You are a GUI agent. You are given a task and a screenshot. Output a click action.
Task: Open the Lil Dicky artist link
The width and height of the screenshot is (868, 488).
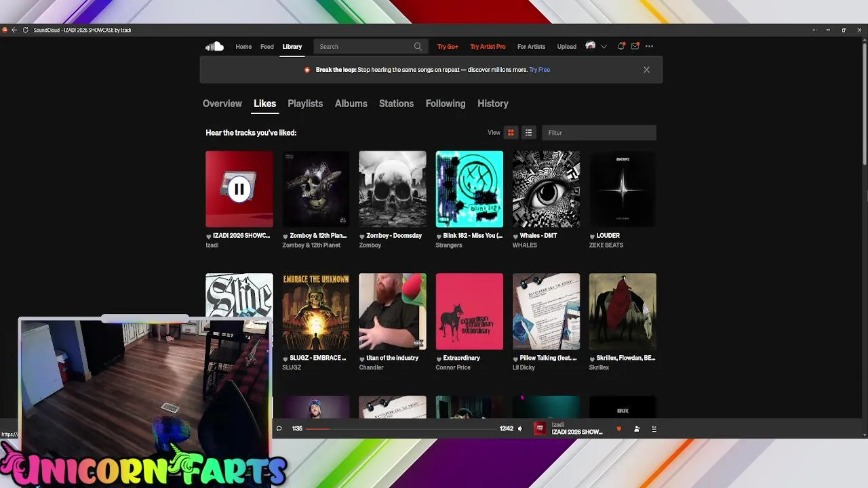point(524,367)
